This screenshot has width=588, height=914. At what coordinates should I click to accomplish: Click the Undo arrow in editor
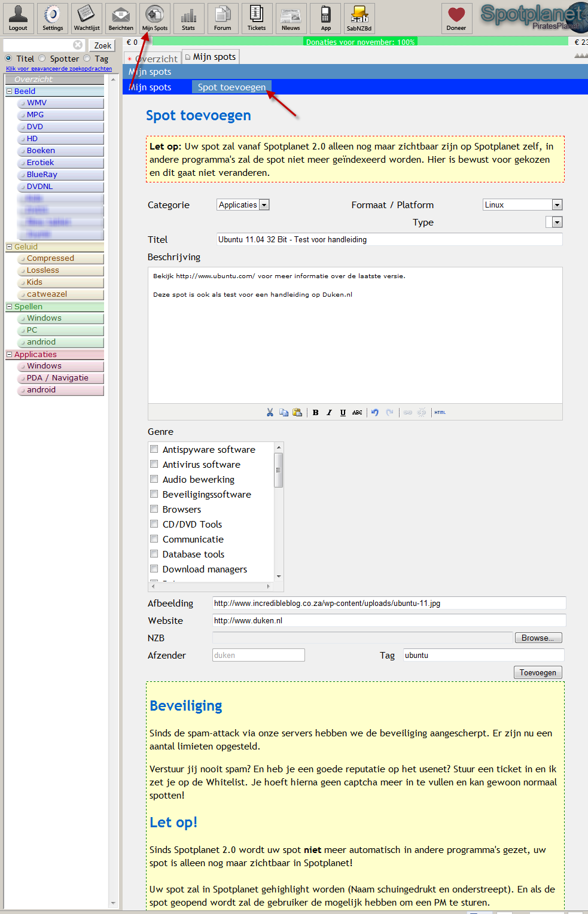[375, 412]
